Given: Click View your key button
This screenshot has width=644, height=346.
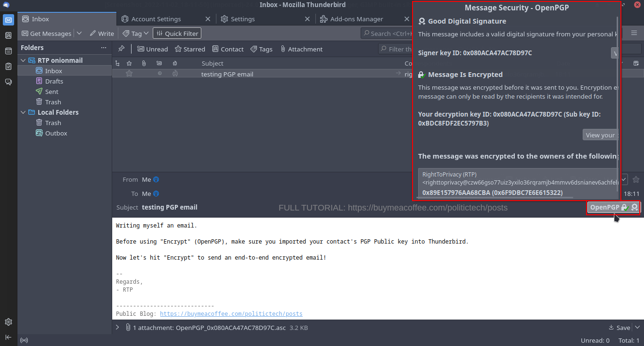Looking at the screenshot, I should (601, 135).
